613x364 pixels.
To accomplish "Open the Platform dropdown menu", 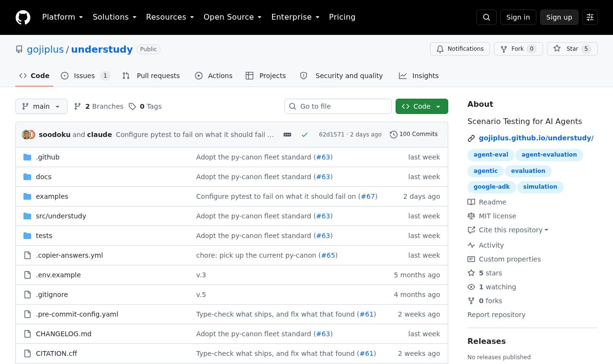I will (x=62, y=17).
